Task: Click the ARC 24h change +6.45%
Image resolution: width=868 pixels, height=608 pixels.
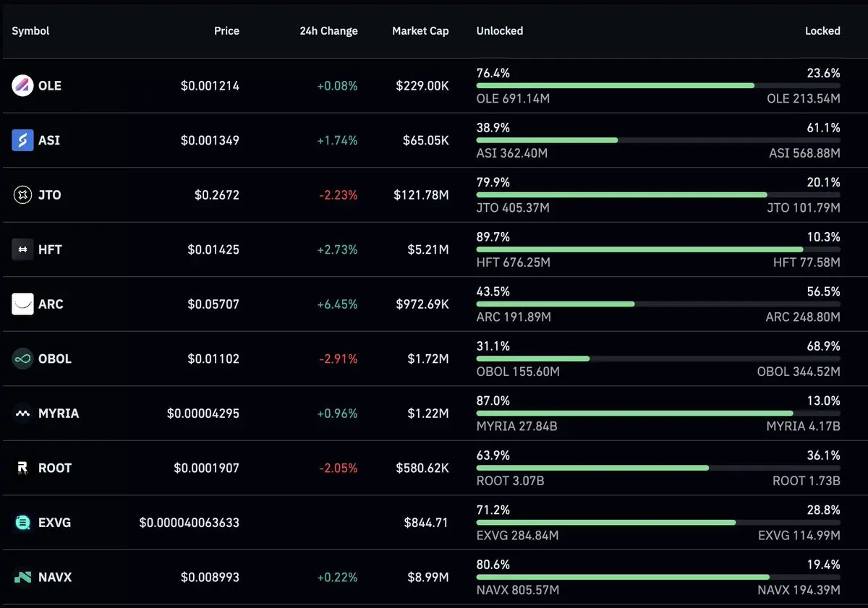Action: (x=337, y=304)
